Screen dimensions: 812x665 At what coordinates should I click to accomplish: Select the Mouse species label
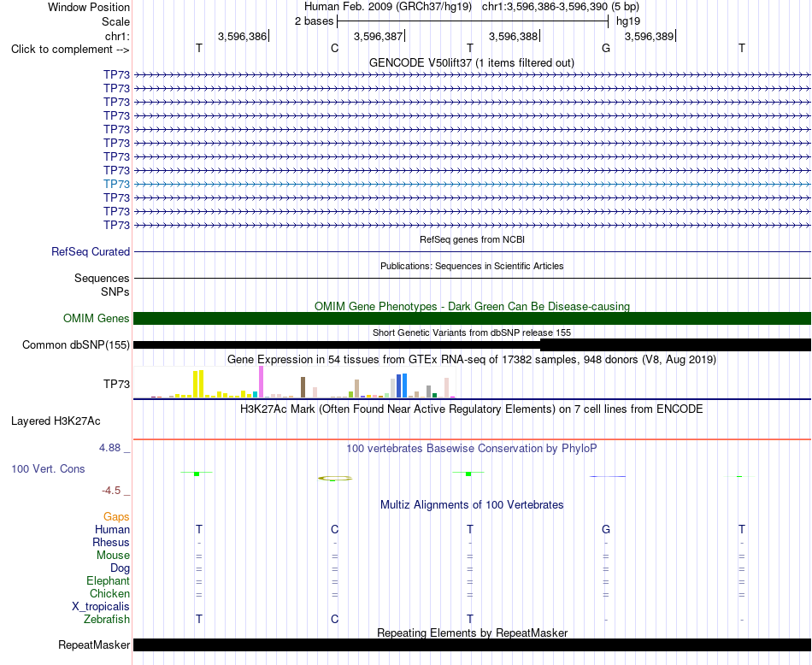113,556
